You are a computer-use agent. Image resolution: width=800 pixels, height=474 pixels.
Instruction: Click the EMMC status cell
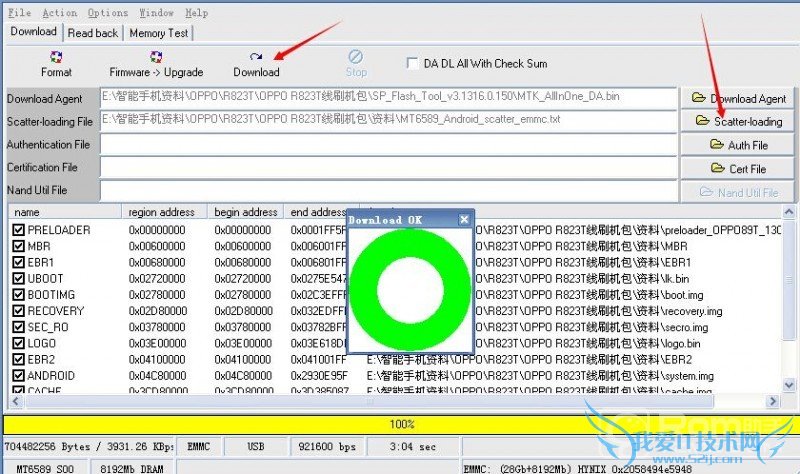[x=199, y=446]
